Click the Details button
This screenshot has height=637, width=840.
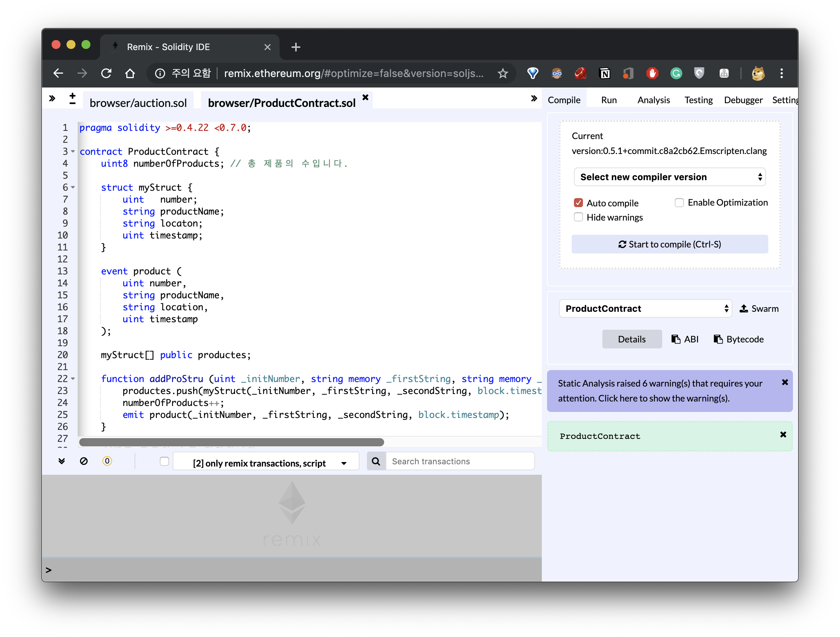[x=631, y=339]
